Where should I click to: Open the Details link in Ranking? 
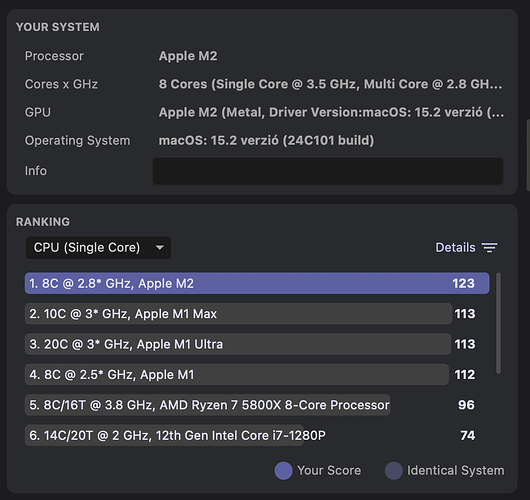(x=455, y=247)
